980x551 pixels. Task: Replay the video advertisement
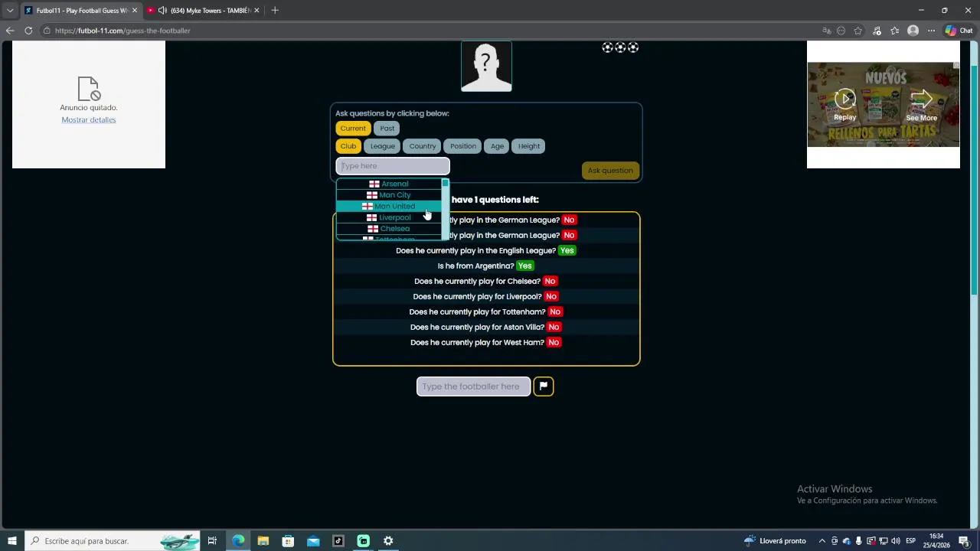click(x=845, y=105)
